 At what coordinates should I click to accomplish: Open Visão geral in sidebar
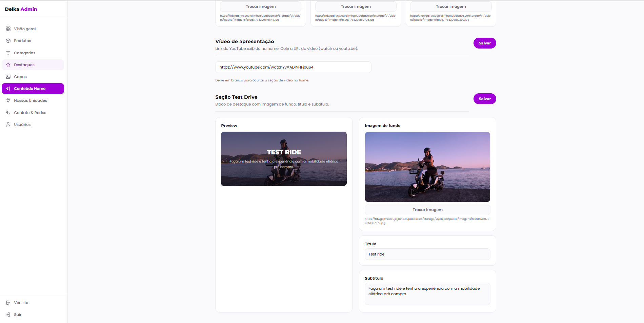(33, 29)
